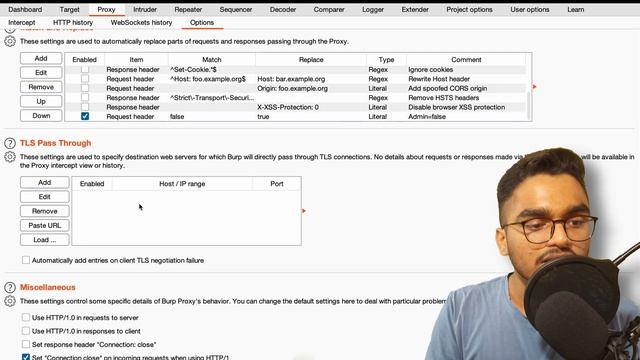Click the Port column header
Screen dimensions: 640x360
click(277, 184)
